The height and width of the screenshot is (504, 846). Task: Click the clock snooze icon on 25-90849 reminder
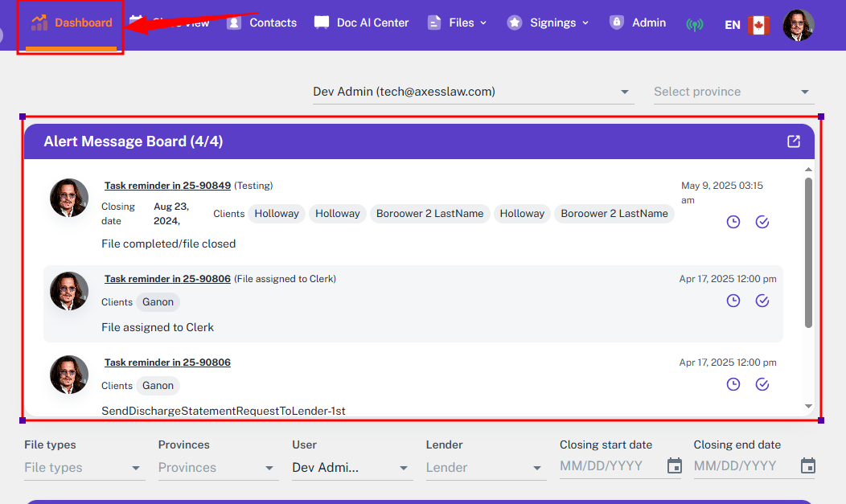[733, 222]
